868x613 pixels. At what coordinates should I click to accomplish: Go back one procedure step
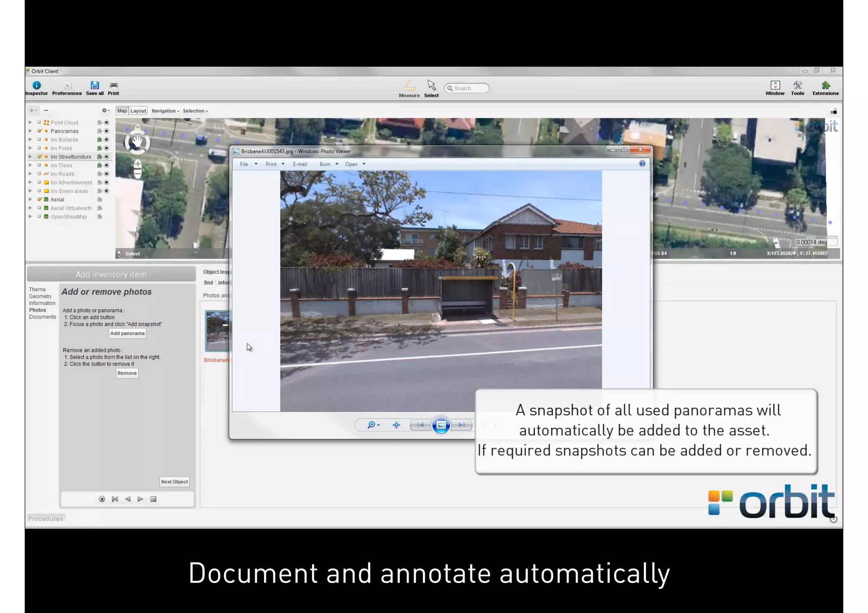[x=128, y=499]
